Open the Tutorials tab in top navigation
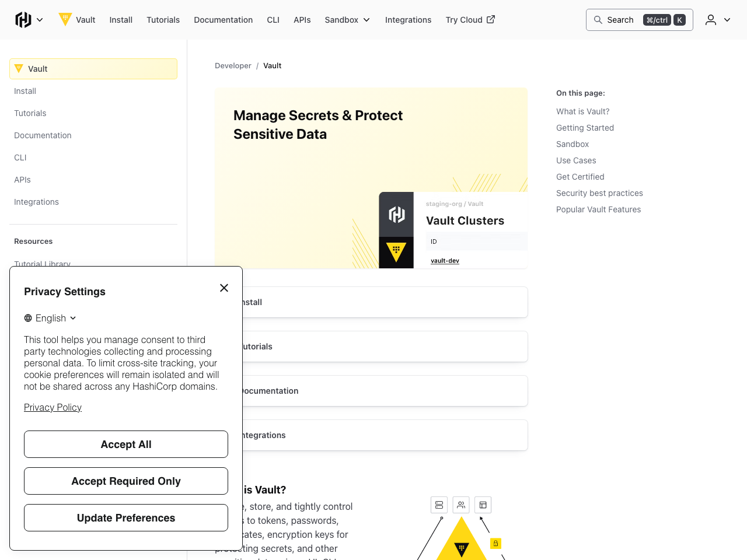The height and width of the screenshot is (560, 747). [x=163, y=20]
